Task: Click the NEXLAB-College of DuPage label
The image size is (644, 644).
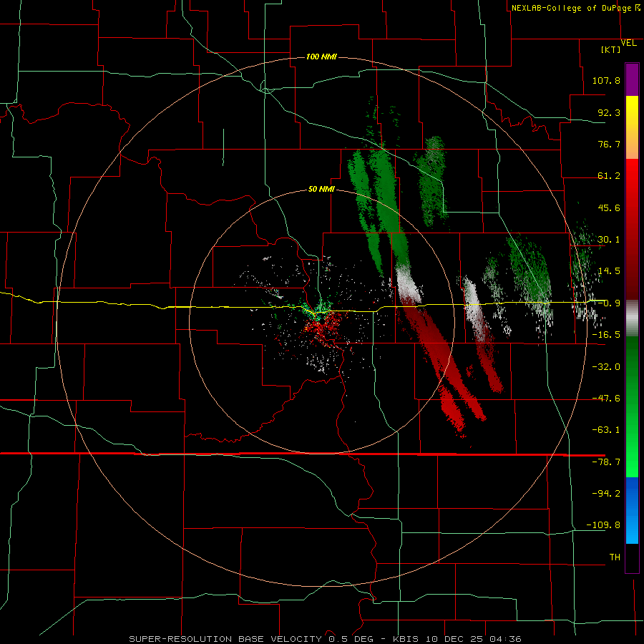Action: 572,8
